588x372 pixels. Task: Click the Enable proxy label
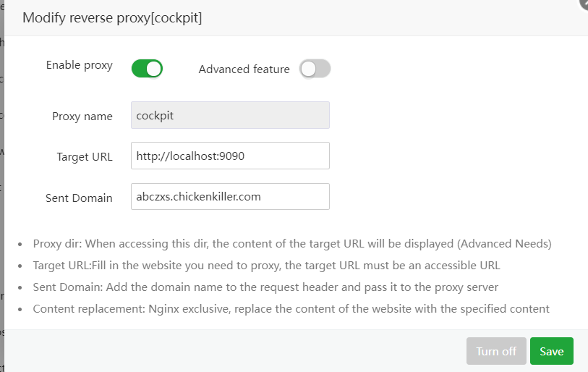[80, 65]
